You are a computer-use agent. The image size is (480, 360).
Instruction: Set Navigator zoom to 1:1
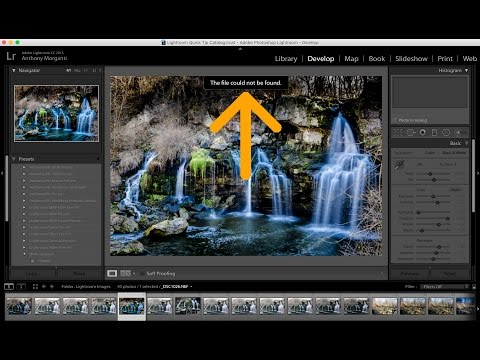[86, 70]
